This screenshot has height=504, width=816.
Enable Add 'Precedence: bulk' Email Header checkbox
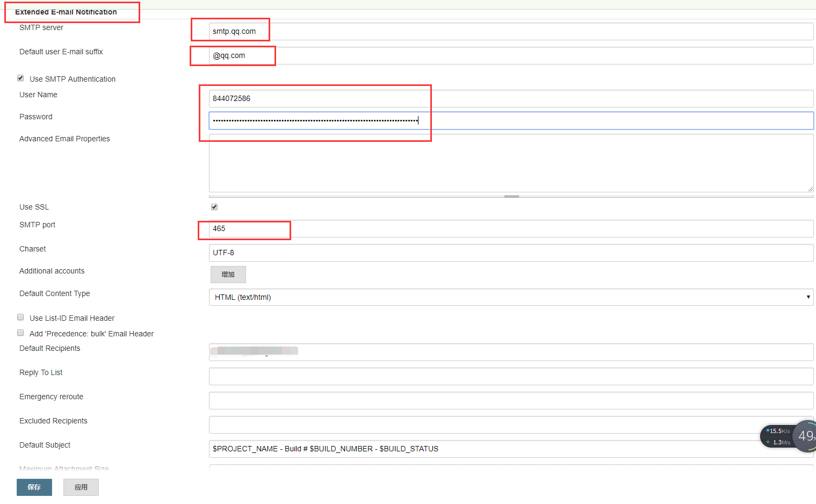[20, 333]
